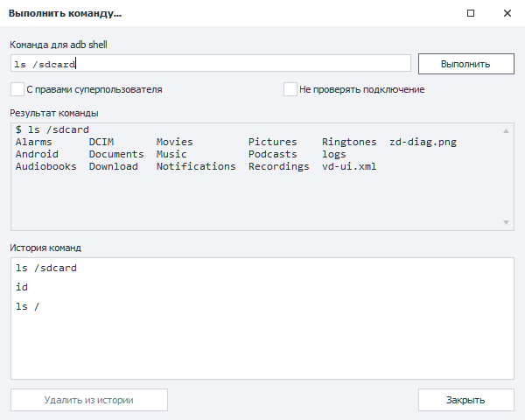Click the Выполнить button
The width and height of the screenshot is (525, 420).
pos(465,64)
